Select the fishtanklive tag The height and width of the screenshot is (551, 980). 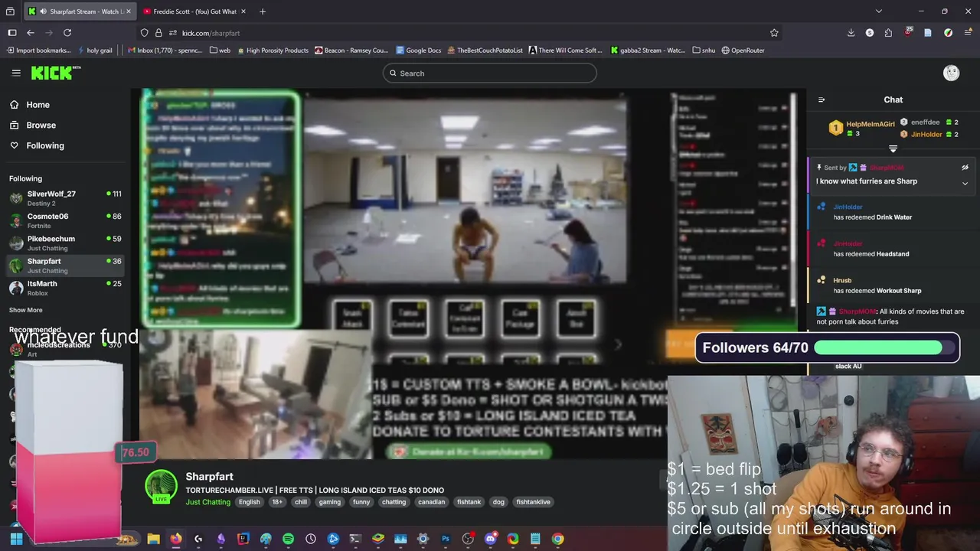click(x=533, y=502)
